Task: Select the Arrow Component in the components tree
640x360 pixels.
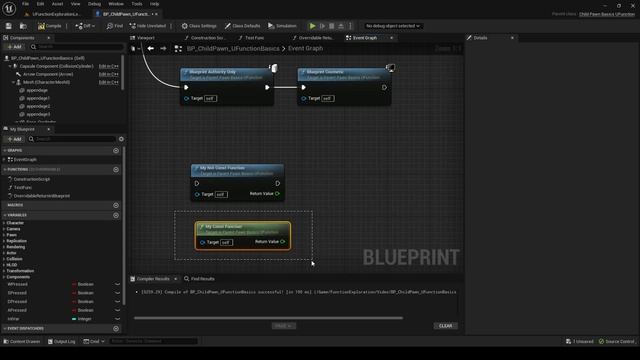Action: (48, 74)
